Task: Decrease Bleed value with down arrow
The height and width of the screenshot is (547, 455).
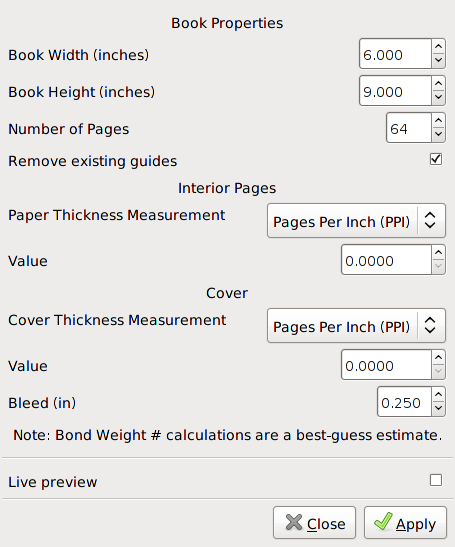Action: click(438, 409)
